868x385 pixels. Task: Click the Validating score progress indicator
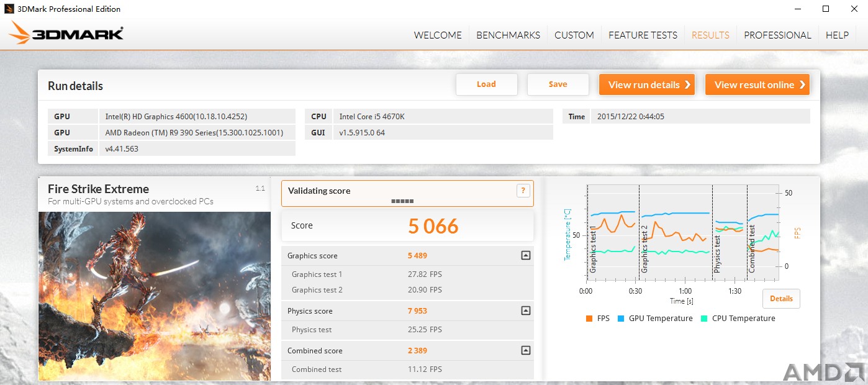click(402, 201)
